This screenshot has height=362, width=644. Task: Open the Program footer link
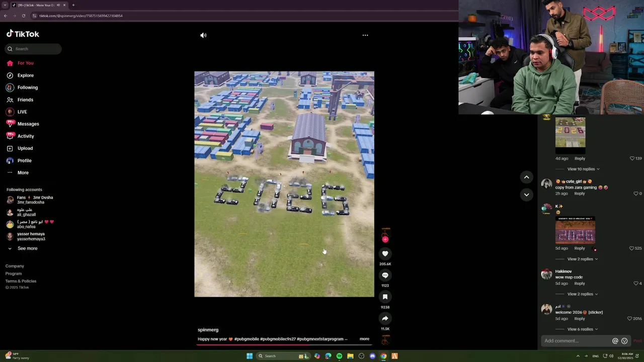pos(14,274)
